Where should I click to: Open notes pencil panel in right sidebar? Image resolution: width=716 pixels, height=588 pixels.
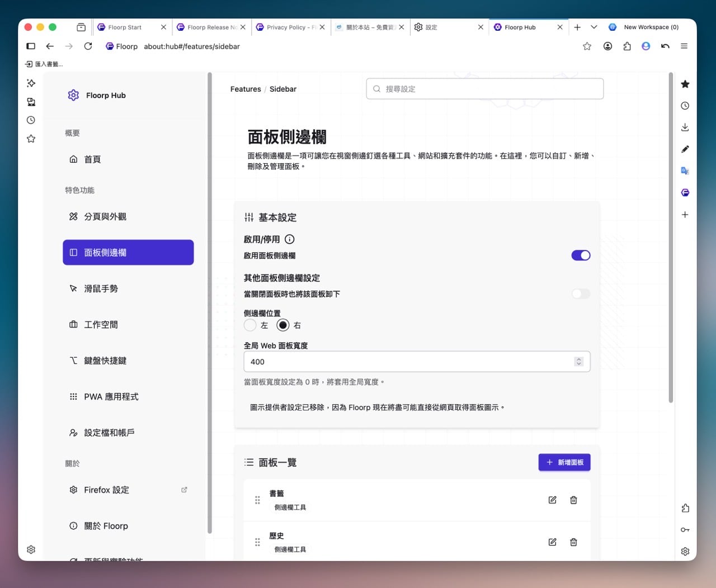coord(685,149)
